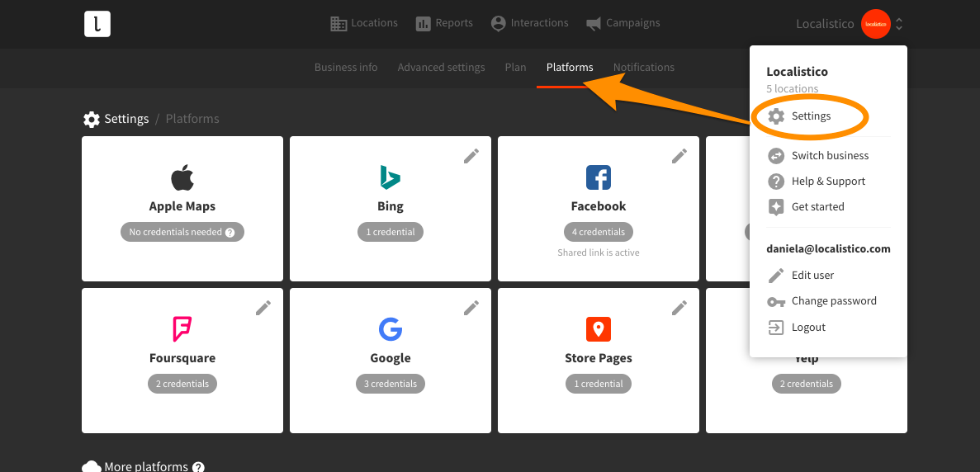Click the Localistico logo in top-left corner
This screenshot has width=980, height=472.
[97, 24]
